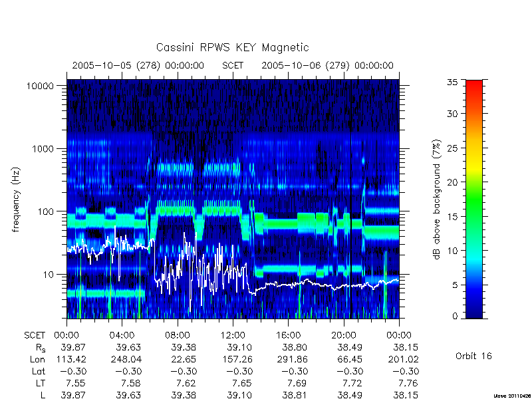Select the 35 colorbar tick label

pos(452,82)
